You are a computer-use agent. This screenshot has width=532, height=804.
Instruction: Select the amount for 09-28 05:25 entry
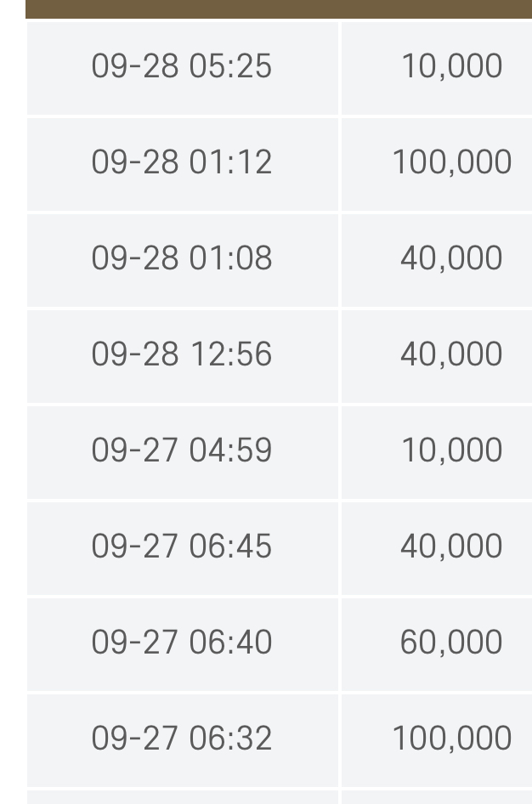pos(450,67)
